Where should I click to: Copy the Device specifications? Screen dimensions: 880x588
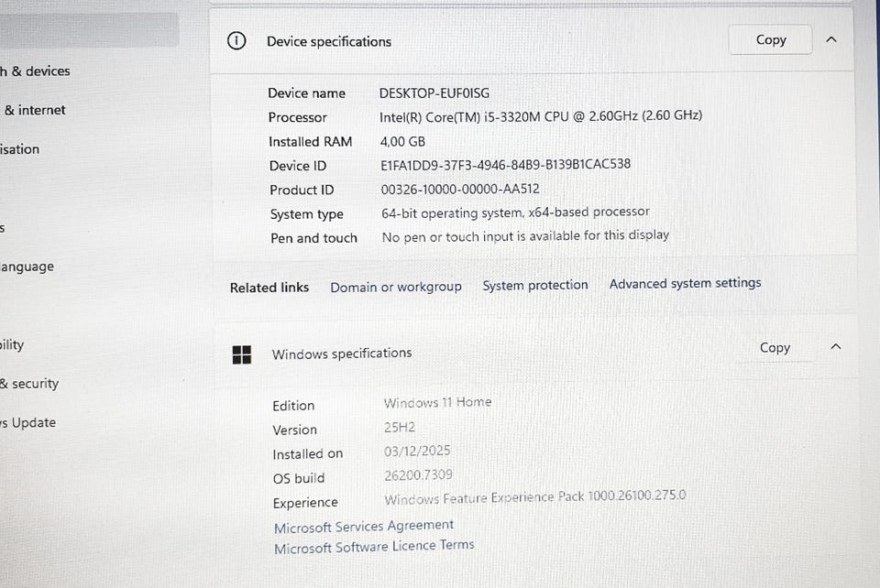tap(770, 39)
